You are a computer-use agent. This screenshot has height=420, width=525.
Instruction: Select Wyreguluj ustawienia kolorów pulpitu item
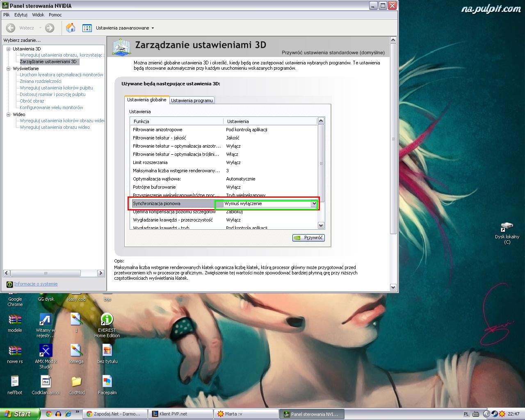click(x=56, y=88)
